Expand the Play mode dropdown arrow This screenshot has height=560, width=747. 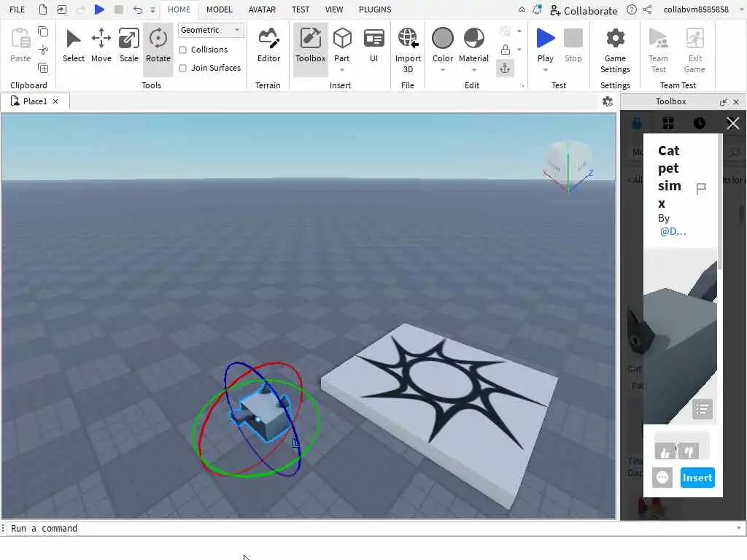point(545,70)
